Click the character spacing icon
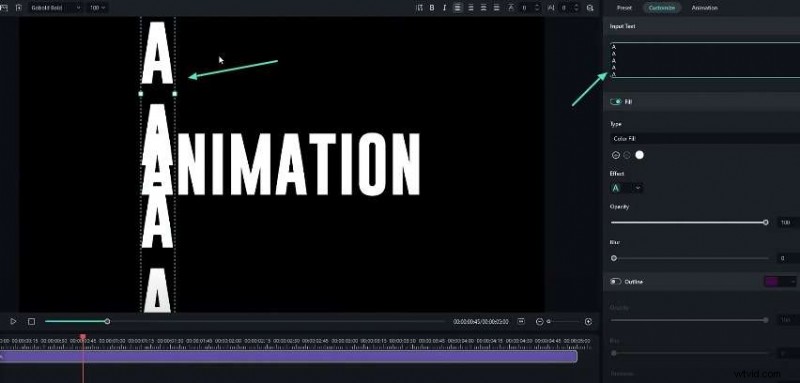 pos(511,8)
